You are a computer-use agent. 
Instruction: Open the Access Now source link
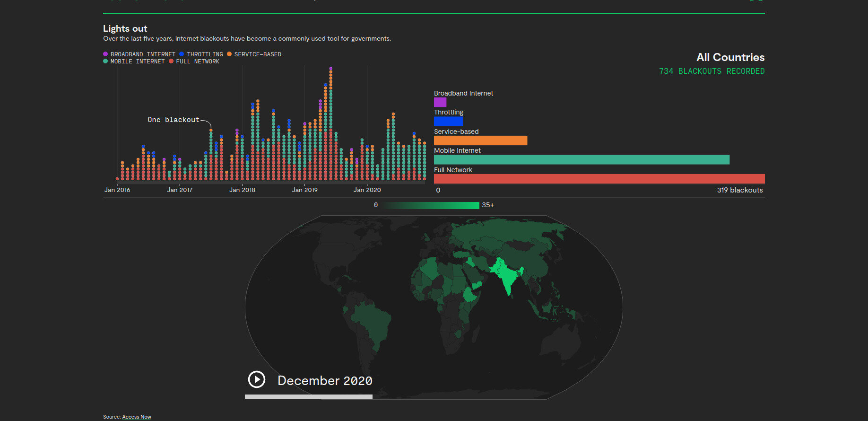point(136,417)
